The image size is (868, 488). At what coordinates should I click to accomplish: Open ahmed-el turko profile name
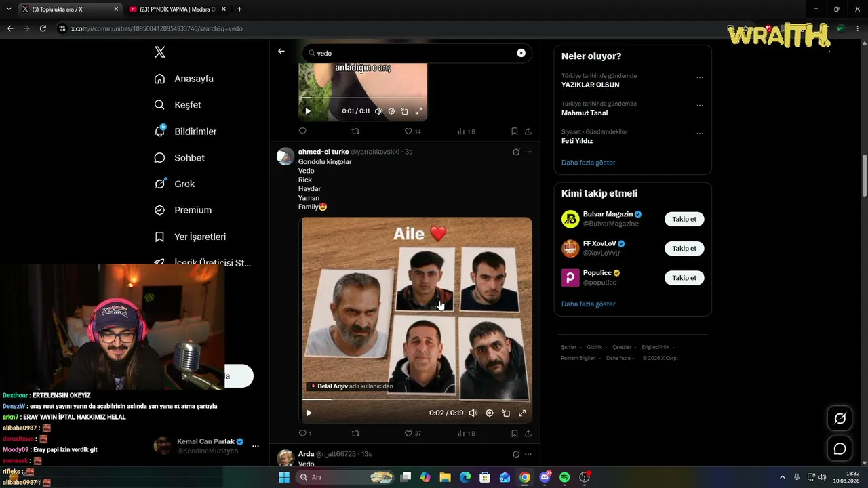point(323,152)
